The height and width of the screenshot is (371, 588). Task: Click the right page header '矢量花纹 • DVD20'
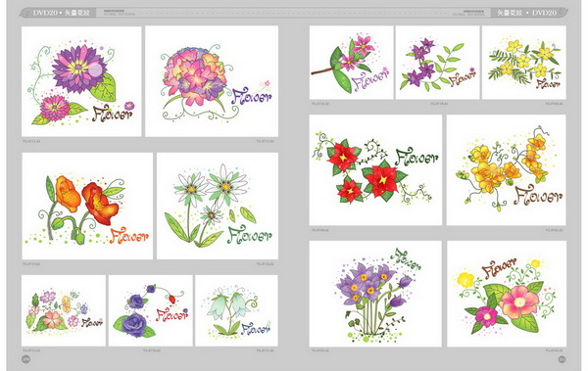point(526,13)
